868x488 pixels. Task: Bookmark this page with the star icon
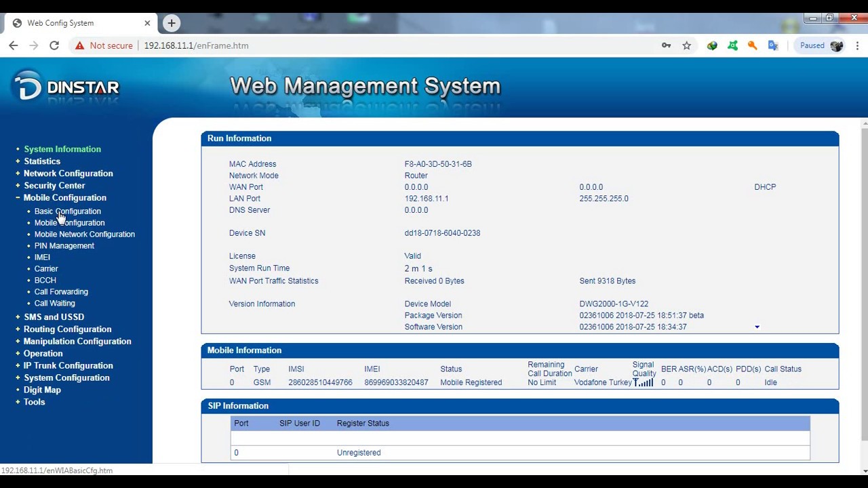pyautogui.click(x=687, y=45)
